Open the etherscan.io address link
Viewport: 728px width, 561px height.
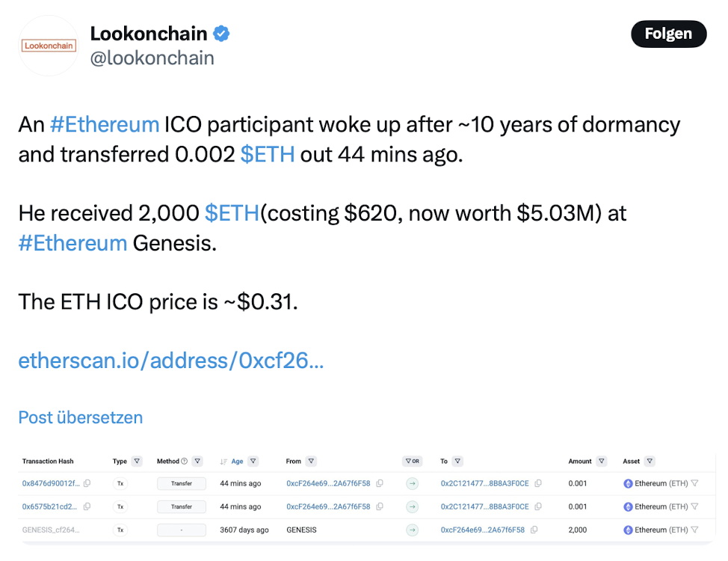click(171, 361)
